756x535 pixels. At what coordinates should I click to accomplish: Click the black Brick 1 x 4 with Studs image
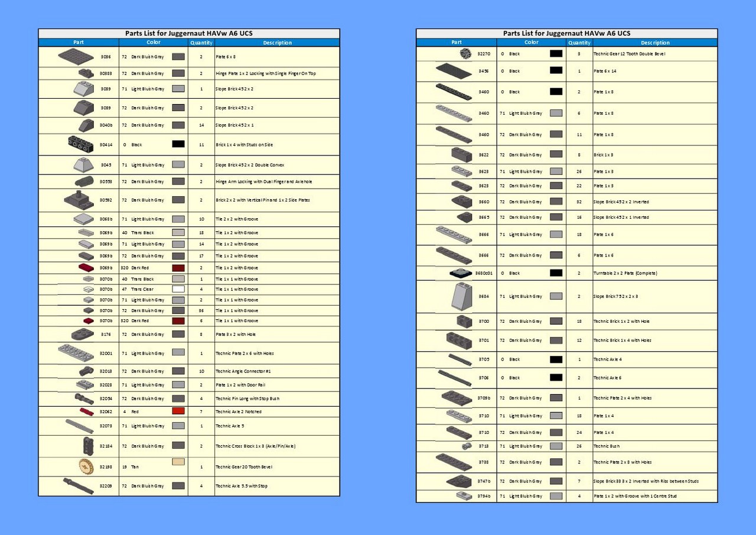click(x=81, y=144)
